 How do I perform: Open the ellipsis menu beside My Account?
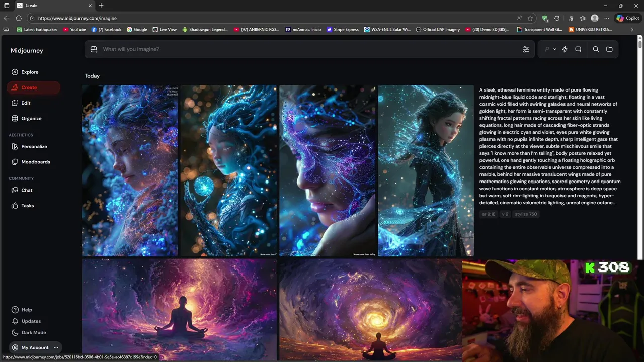(56, 347)
